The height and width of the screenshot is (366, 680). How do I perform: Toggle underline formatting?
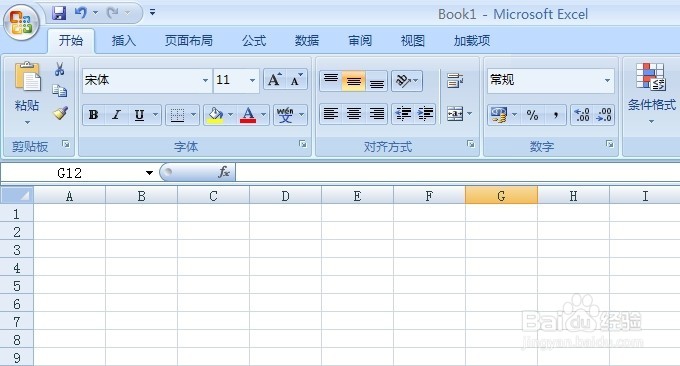[139, 115]
